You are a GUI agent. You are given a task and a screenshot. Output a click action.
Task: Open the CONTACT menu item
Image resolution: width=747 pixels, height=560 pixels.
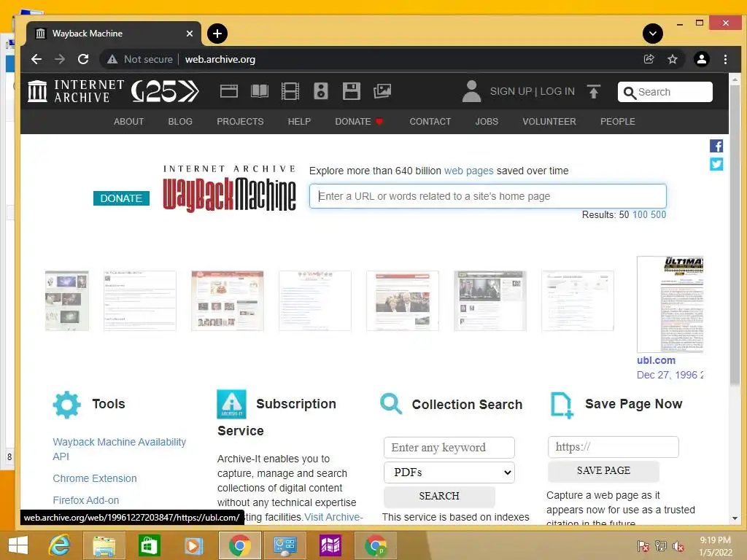(x=430, y=122)
